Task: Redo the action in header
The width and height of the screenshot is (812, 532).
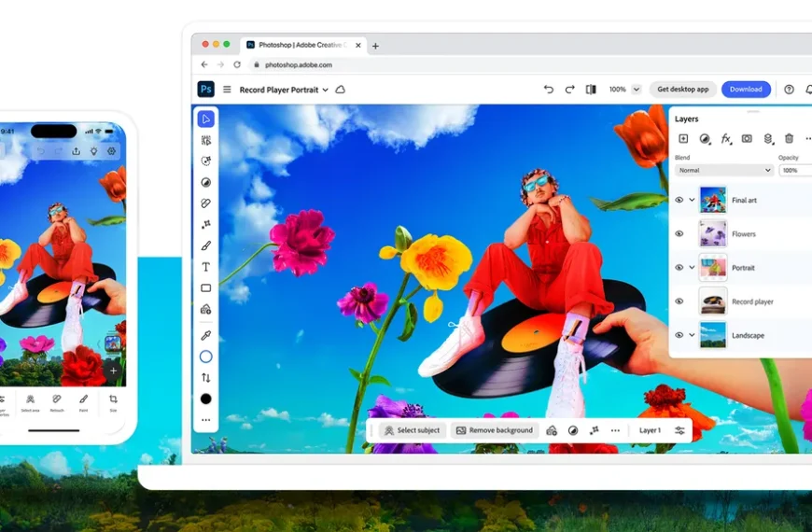Action: tap(569, 89)
